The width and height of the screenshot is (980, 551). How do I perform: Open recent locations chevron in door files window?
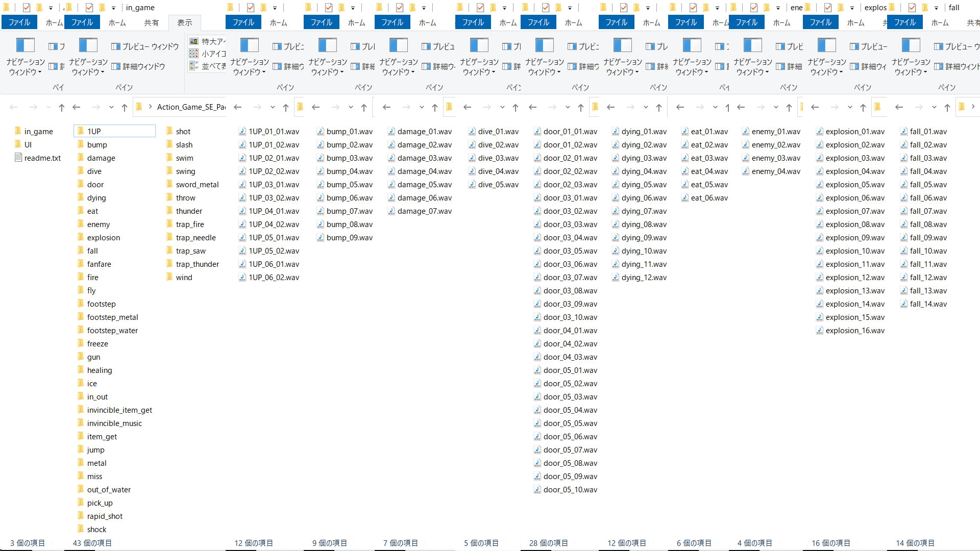click(x=567, y=107)
